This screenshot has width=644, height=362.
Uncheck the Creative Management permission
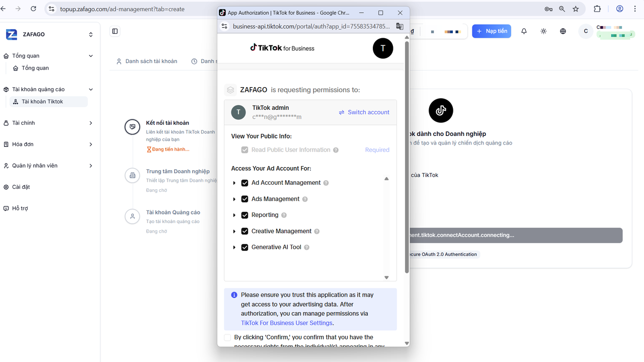click(x=245, y=231)
